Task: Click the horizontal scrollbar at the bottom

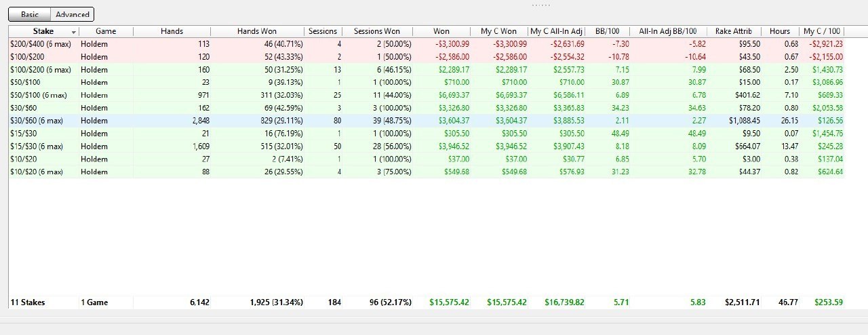Action: (434, 317)
